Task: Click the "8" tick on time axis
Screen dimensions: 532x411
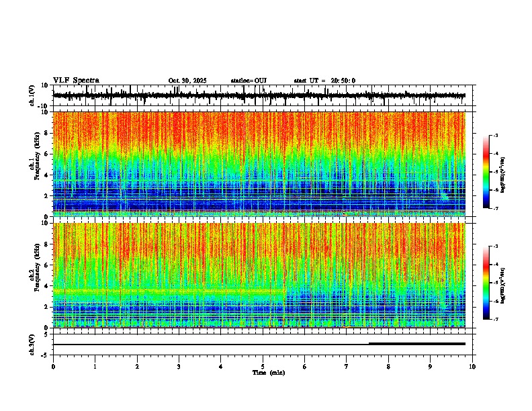Action: pyautogui.click(x=388, y=367)
